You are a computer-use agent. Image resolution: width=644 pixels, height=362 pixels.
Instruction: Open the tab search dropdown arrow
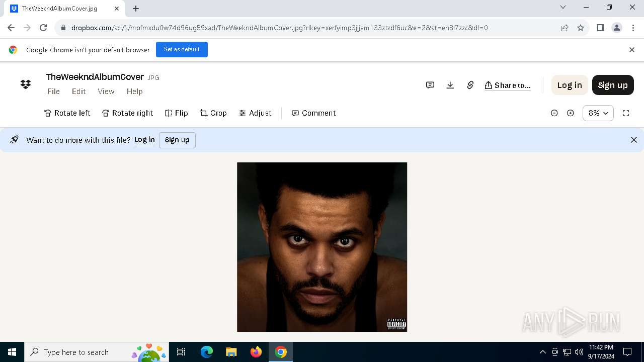pos(563,8)
